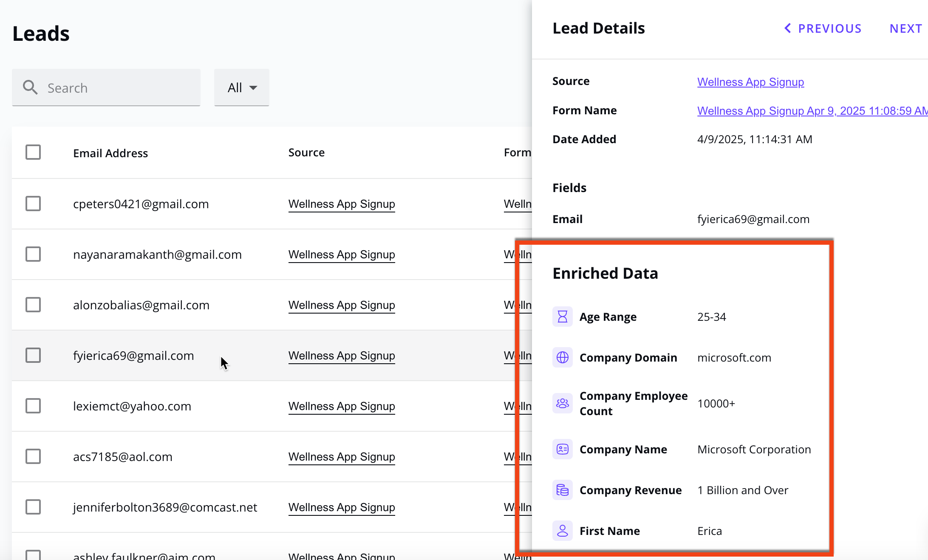Open the Wellness App Signup Apr 9 form link

tap(807, 110)
